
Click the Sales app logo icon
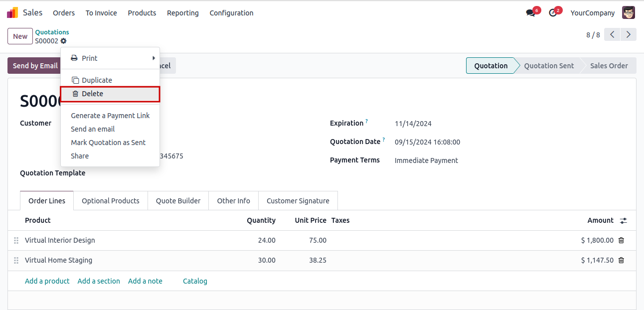pos(12,13)
